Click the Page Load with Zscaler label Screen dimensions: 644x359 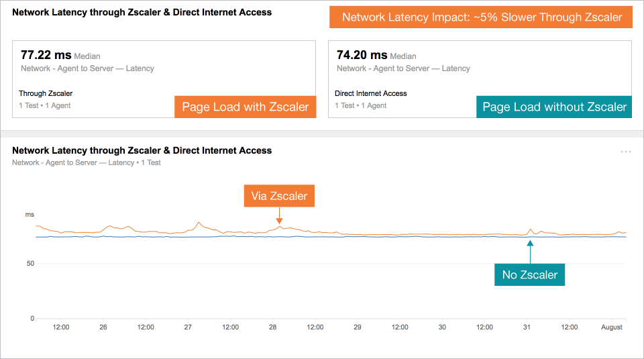point(246,107)
